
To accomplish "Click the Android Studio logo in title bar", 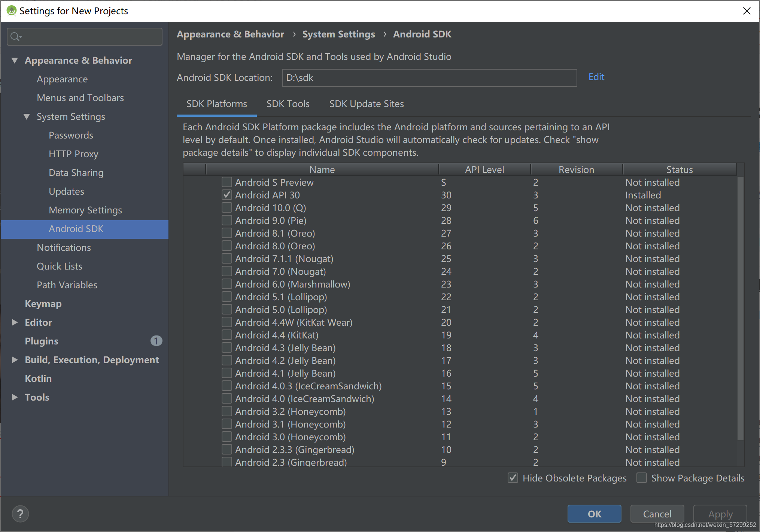I will click(x=12, y=11).
